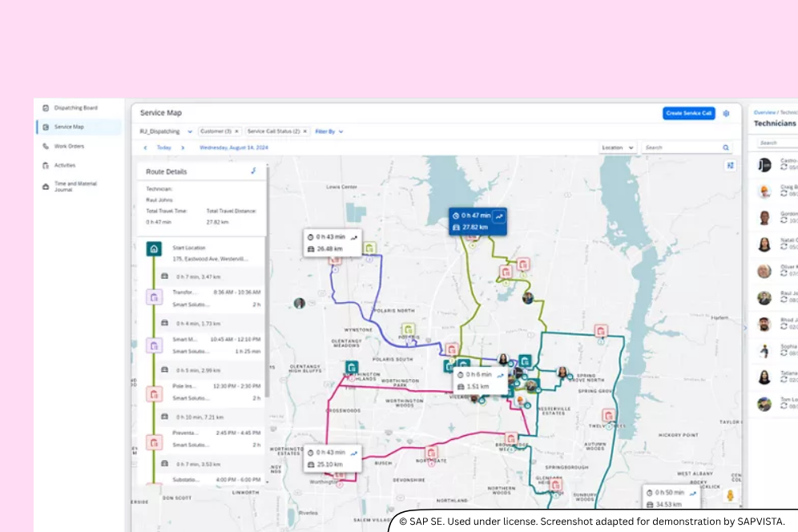Image resolution: width=798 pixels, height=532 pixels.
Task: Expand the RJ_Dispatching dropdown
Action: tap(190, 131)
